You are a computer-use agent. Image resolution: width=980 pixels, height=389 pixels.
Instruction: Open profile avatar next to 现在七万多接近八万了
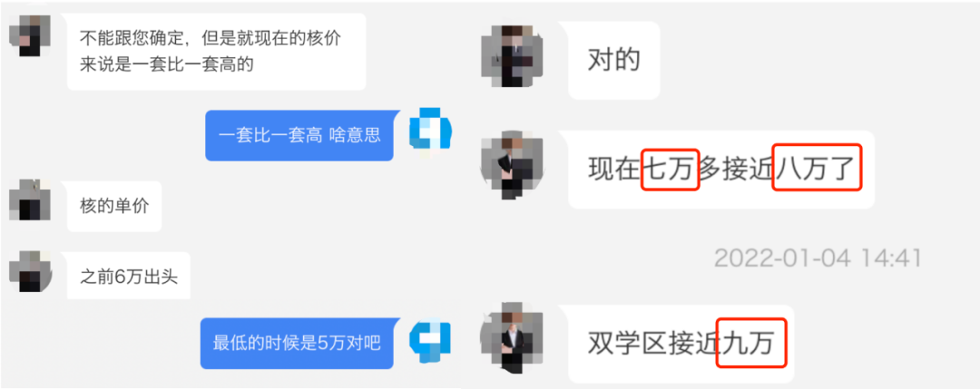(513, 165)
